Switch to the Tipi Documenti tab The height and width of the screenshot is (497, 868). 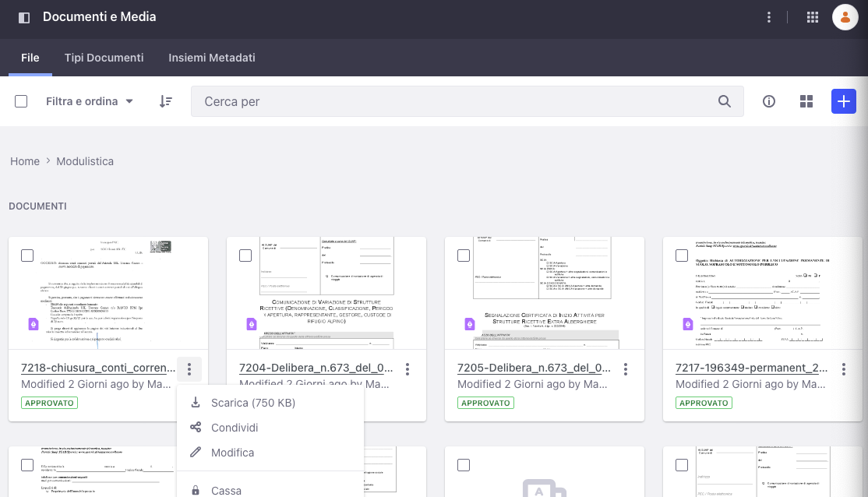click(104, 58)
